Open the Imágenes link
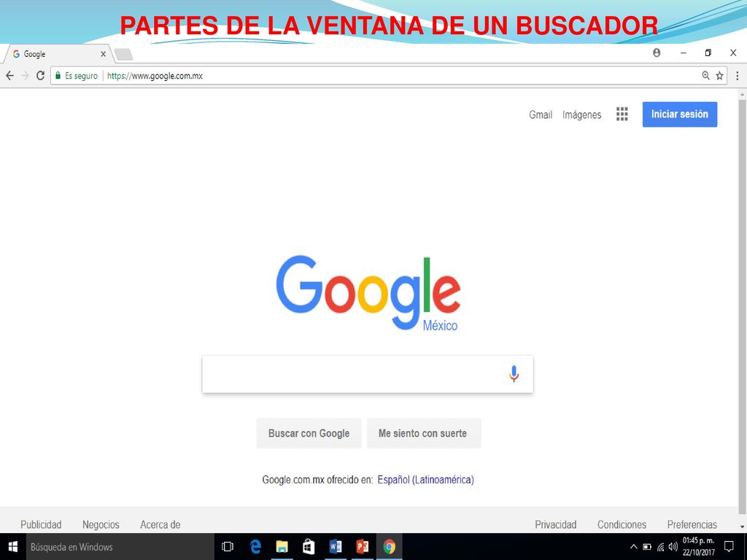747x560 pixels. click(x=581, y=114)
